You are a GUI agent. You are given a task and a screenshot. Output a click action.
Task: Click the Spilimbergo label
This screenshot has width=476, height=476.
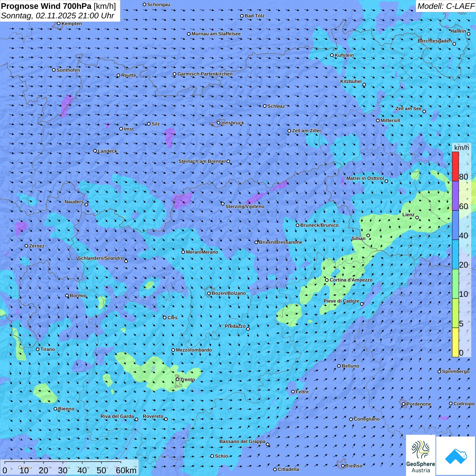[456, 371]
